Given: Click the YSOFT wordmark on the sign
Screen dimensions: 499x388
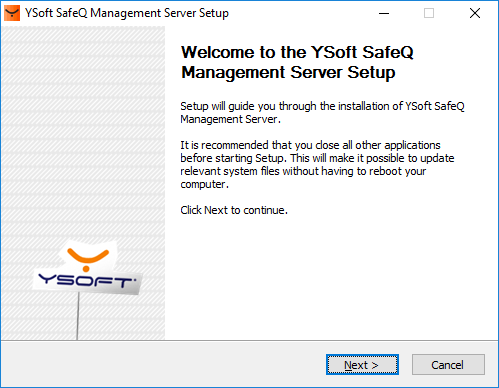Looking at the screenshot, I should [x=87, y=281].
